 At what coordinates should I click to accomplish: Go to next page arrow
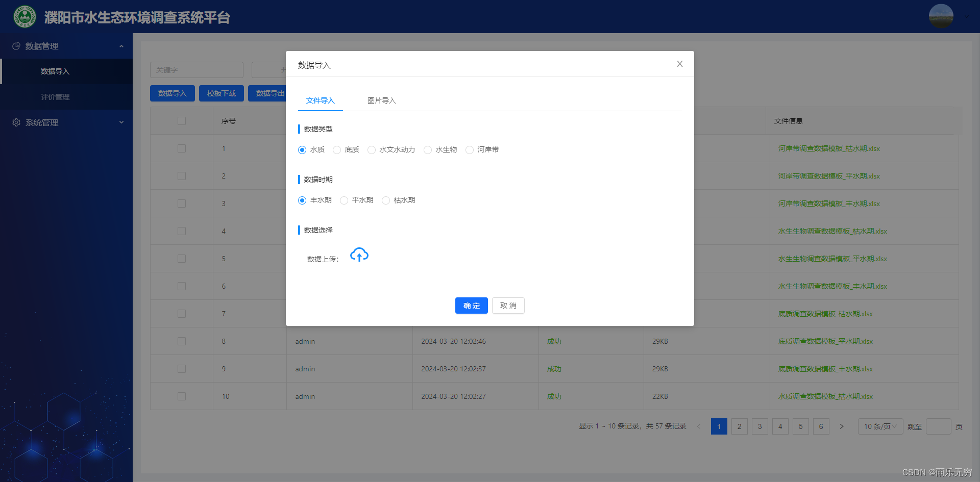coord(842,426)
